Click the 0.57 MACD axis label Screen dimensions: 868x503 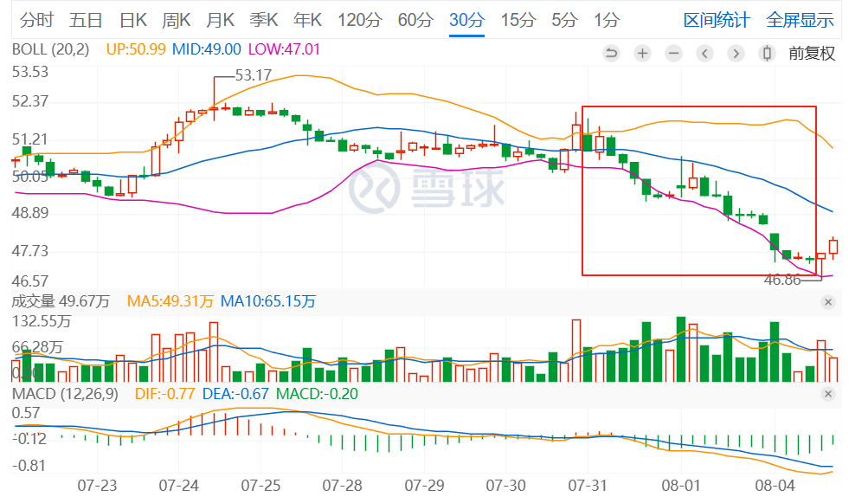coord(26,413)
